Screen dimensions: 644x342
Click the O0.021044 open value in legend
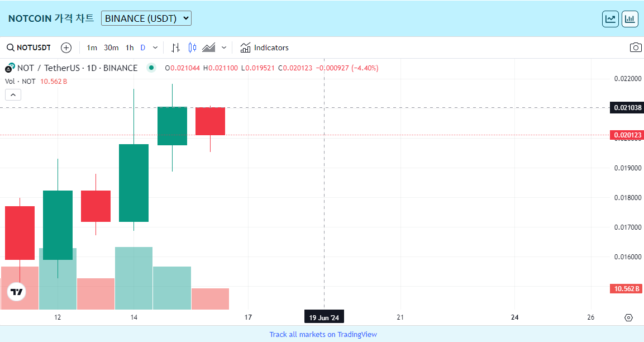pyautogui.click(x=182, y=68)
